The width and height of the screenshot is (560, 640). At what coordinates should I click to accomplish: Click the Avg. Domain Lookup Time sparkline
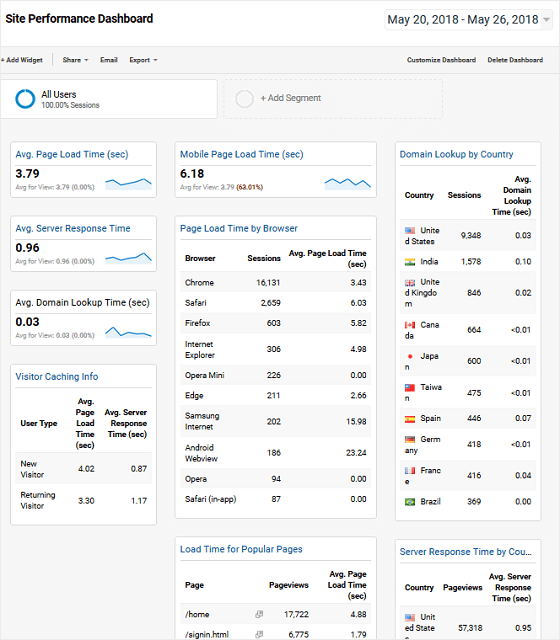[x=128, y=332]
